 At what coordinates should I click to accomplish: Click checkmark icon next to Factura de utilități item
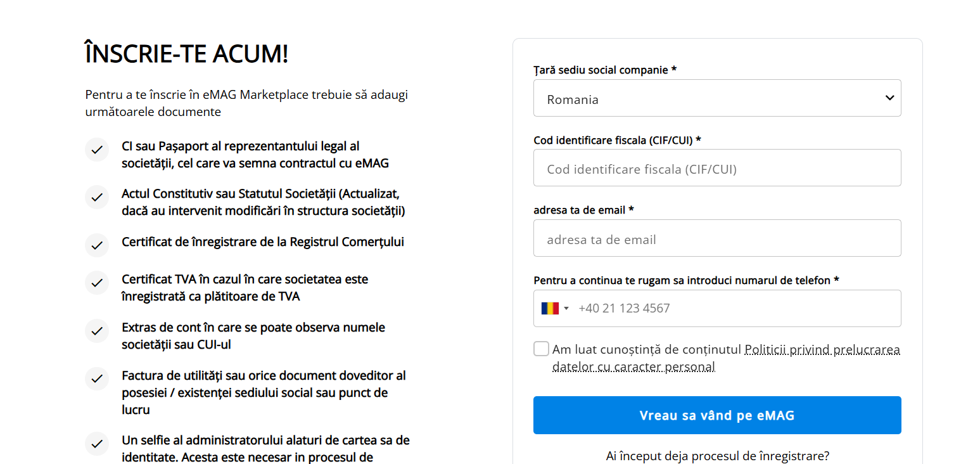point(97,378)
